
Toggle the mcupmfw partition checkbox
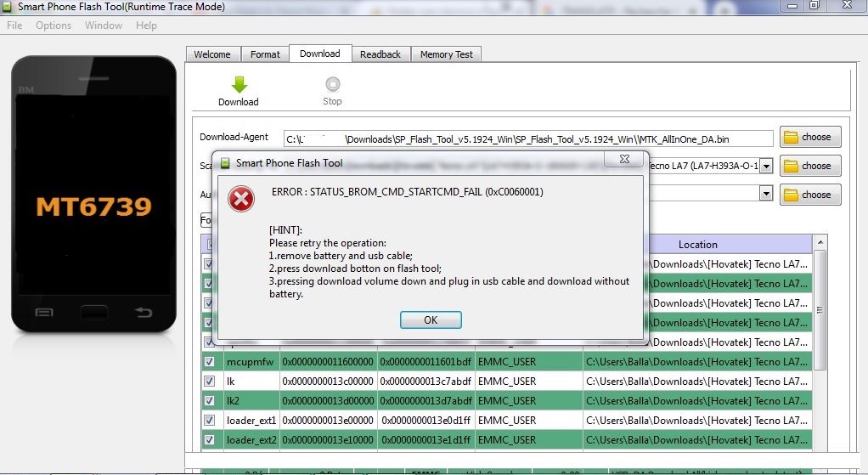tap(209, 361)
